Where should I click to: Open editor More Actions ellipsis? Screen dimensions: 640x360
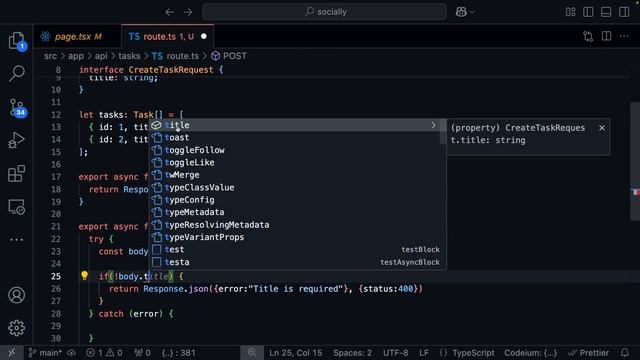tap(624, 36)
